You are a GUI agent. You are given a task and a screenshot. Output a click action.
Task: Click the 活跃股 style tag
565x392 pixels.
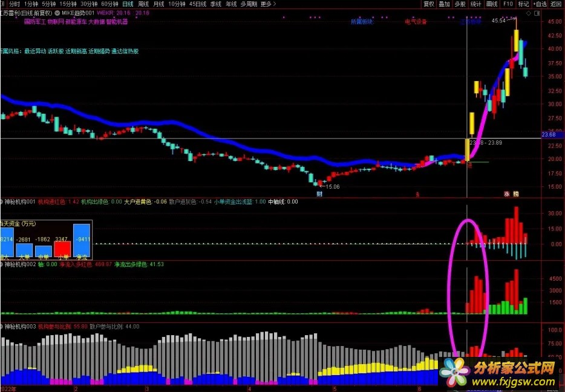click(56, 51)
